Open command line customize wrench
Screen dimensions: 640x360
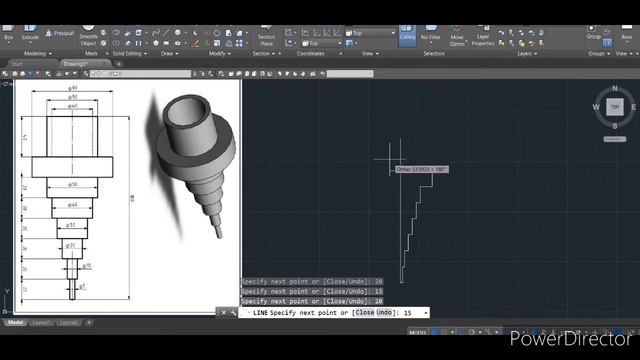pos(233,313)
